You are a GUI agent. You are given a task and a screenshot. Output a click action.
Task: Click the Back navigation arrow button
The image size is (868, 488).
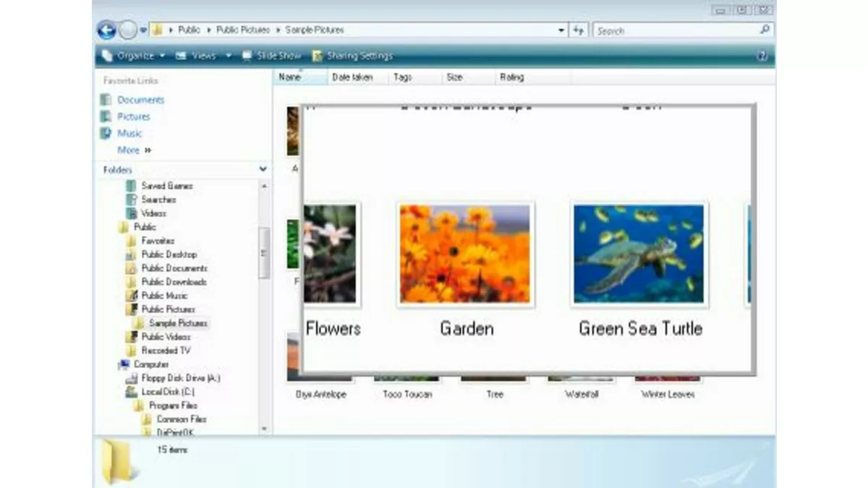pyautogui.click(x=106, y=30)
